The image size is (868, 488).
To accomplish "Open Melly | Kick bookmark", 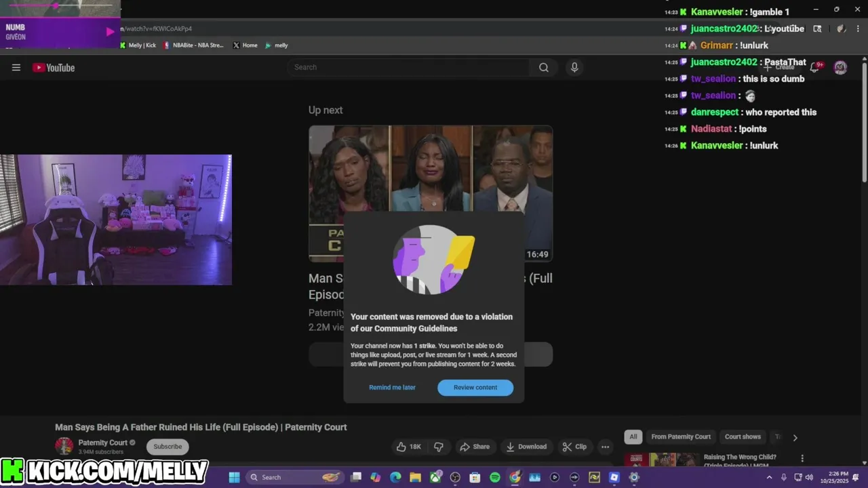I will coord(138,45).
